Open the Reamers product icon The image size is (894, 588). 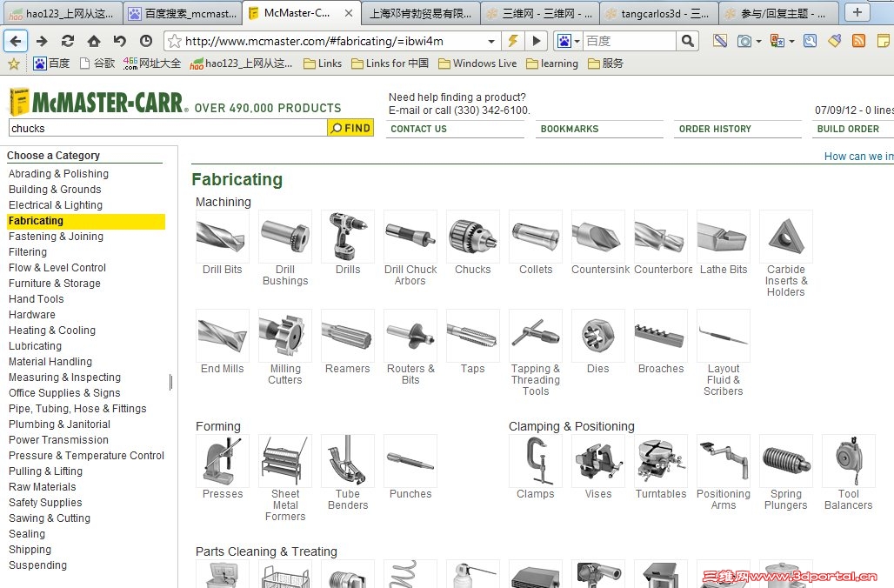point(348,336)
